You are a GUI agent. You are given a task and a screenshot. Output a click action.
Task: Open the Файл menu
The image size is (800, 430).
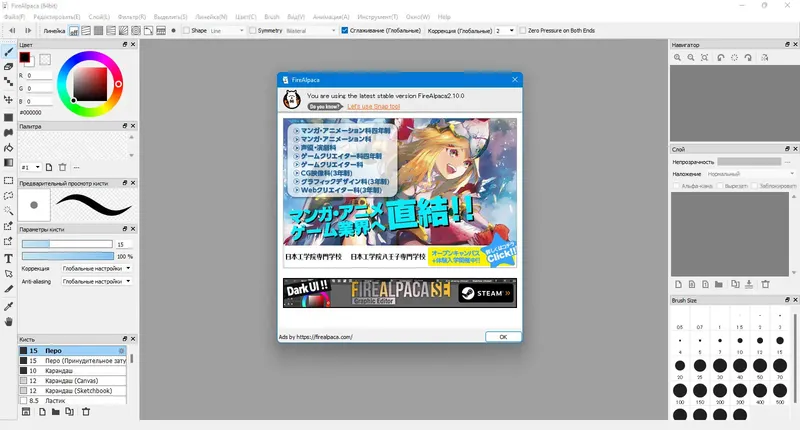tap(14, 17)
